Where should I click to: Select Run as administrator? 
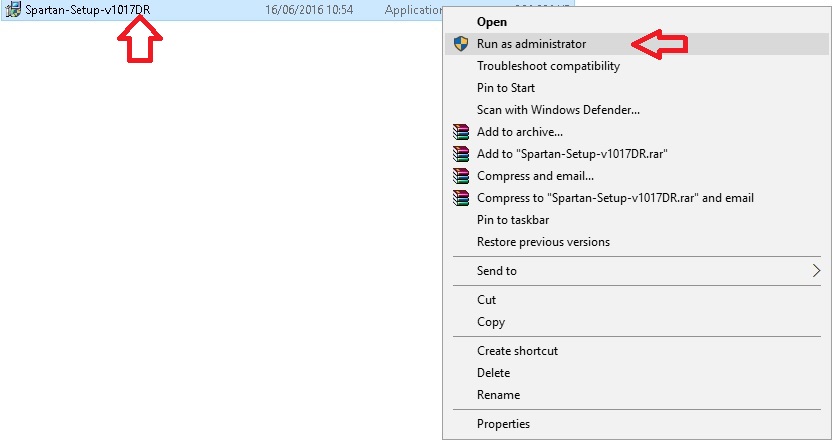[x=638, y=44]
